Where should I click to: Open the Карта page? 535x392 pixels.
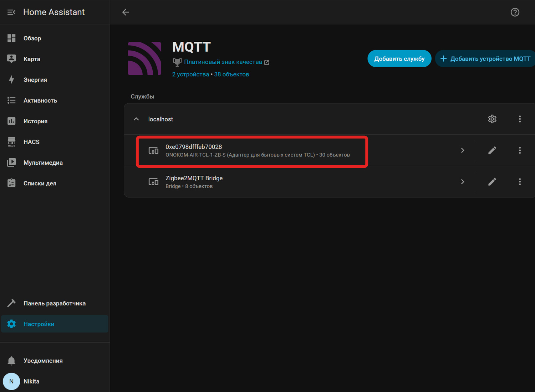pos(55,59)
